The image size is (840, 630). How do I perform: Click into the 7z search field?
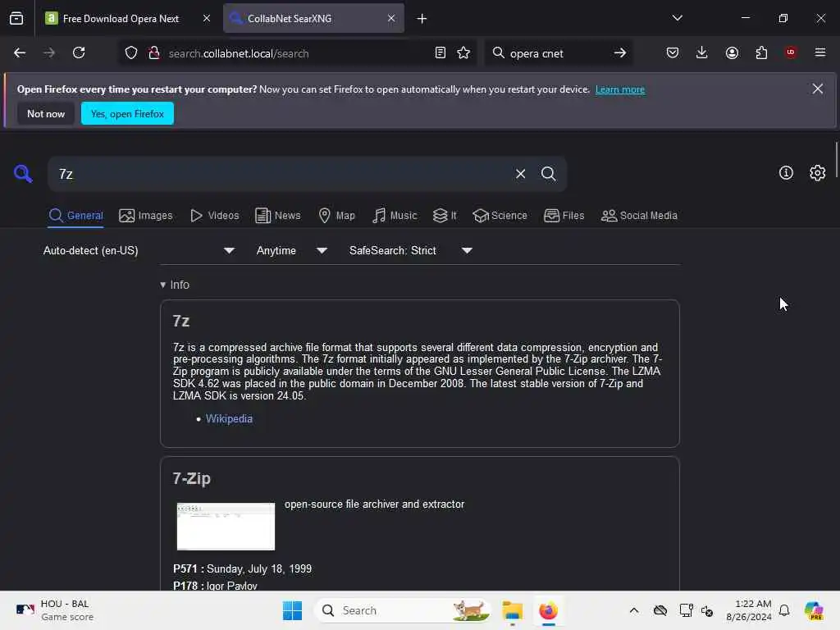coord(279,174)
